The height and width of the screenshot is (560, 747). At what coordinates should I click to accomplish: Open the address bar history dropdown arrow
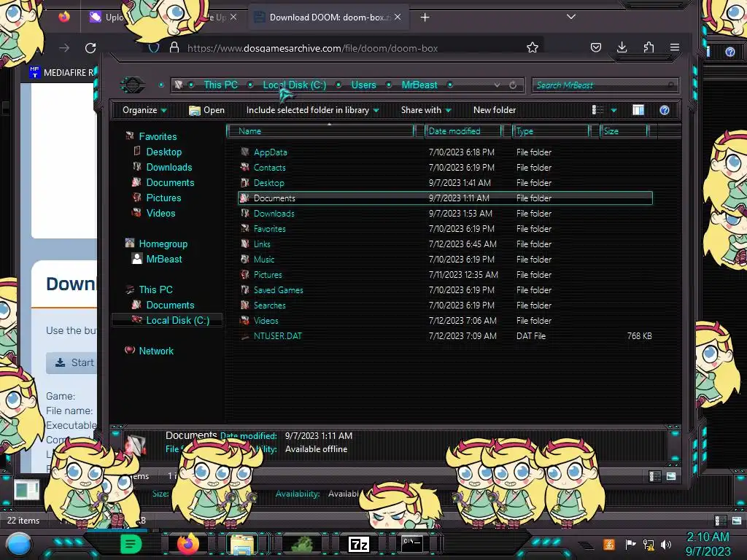[497, 85]
